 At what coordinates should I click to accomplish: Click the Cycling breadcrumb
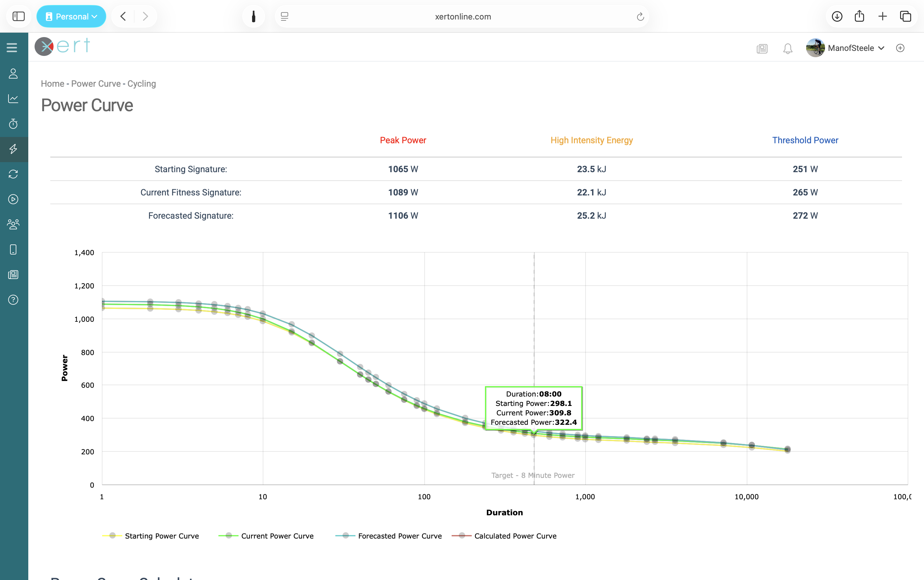142,84
